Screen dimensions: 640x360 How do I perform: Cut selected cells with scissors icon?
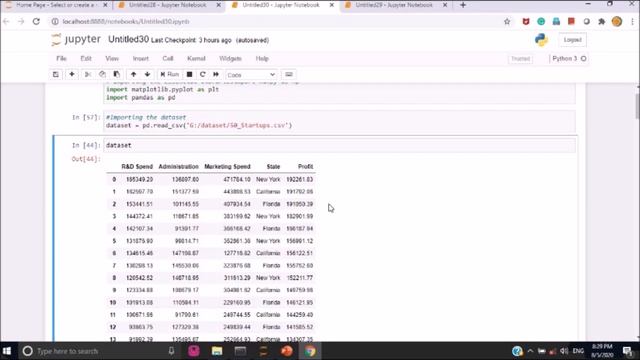coord(87,75)
